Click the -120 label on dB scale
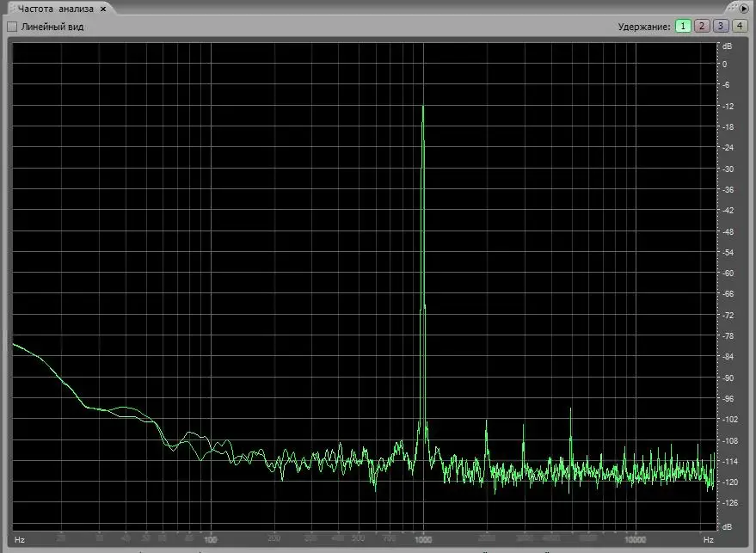 click(x=729, y=482)
